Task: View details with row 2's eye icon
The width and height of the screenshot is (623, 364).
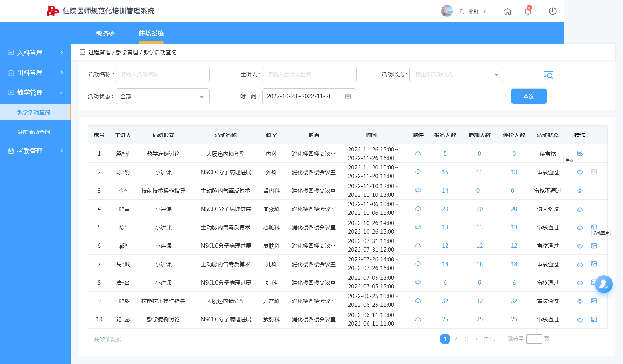Action: (x=580, y=172)
